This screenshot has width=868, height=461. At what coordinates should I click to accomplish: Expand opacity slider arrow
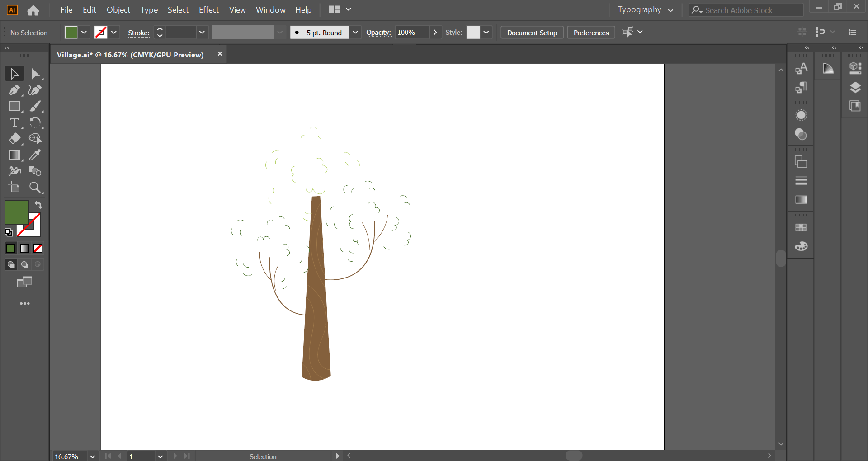pyautogui.click(x=435, y=33)
